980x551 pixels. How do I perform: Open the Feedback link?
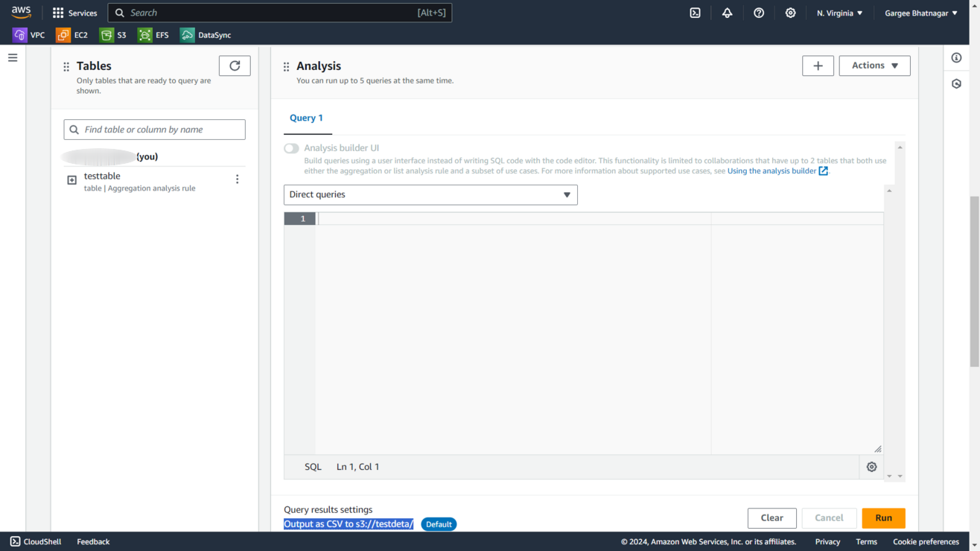(93, 541)
